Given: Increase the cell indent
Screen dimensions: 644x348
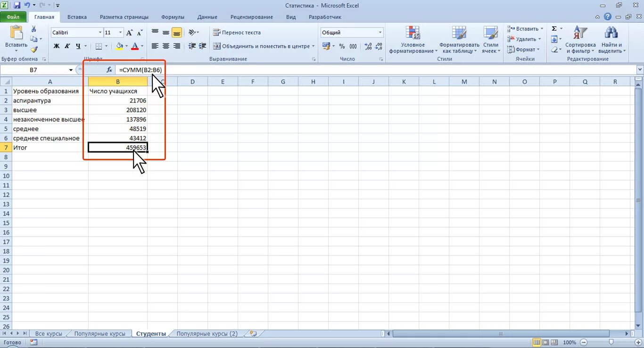Looking at the screenshot, I should (203, 46).
